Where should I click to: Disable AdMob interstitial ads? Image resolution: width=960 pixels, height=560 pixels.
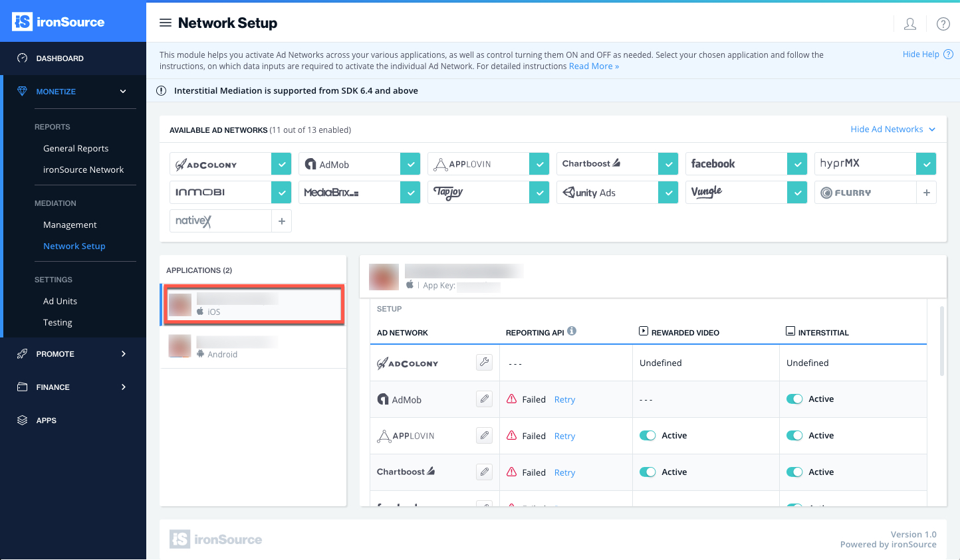click(x=794, y=399)
